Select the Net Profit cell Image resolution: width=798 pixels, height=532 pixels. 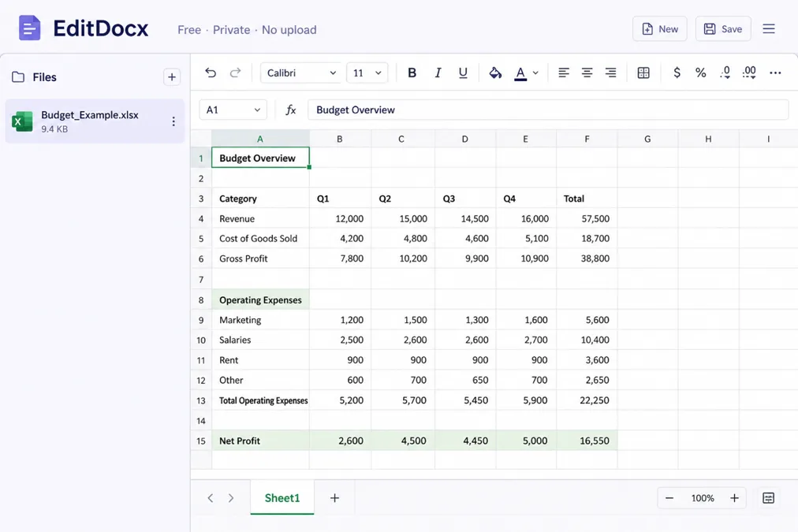click(260, 441)
